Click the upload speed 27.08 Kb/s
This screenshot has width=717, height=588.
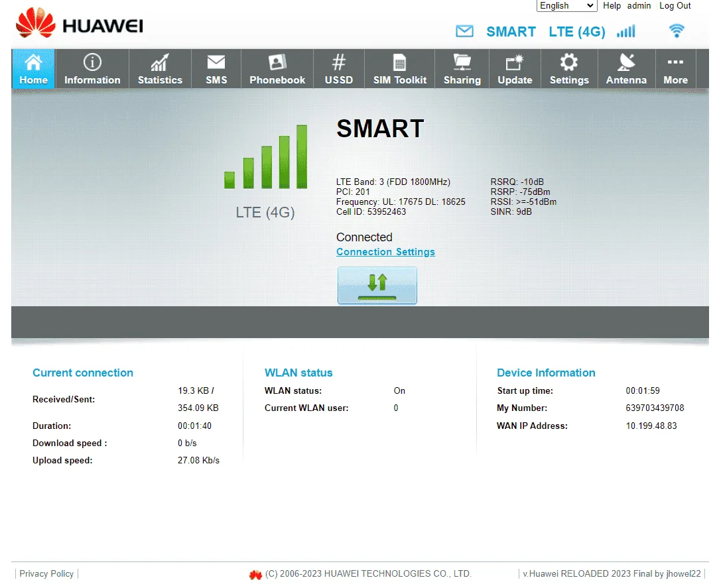point(198,460)
